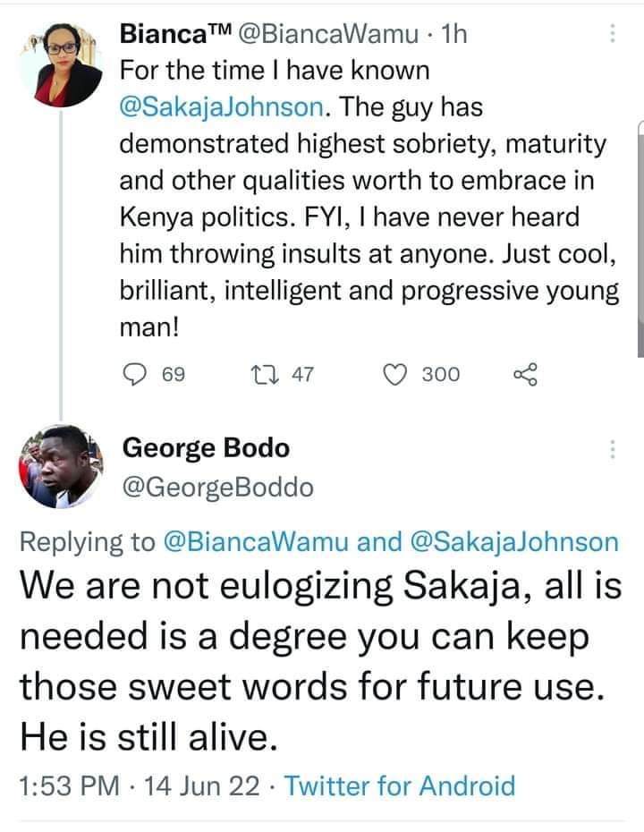This screenshot has width=644, height=832.
Task: Open the @GeorgeBoddo handle
Action: tap(216, 488)
